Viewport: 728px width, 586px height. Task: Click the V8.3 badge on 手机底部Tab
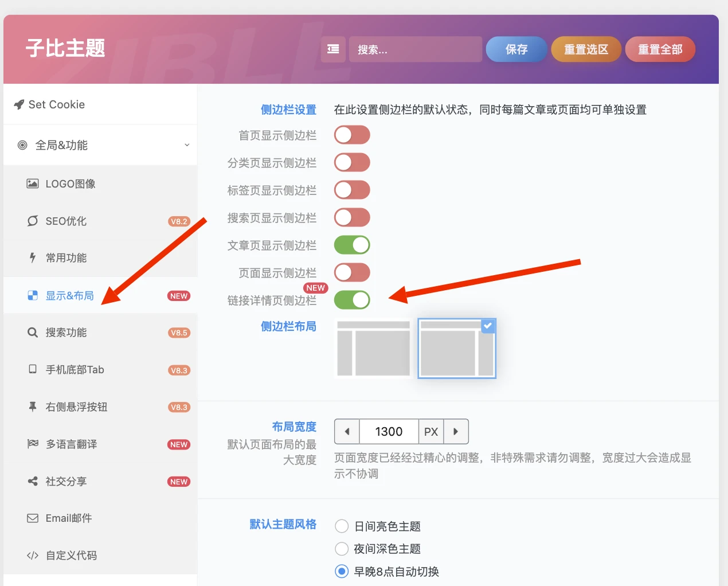[x=179, y=370]
